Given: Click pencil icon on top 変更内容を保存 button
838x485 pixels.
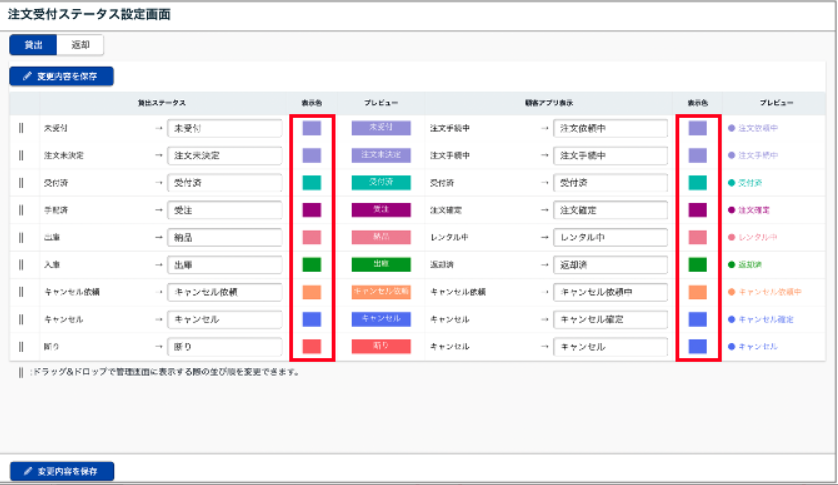Looking at the screenshot, I should tap(26, 76).
